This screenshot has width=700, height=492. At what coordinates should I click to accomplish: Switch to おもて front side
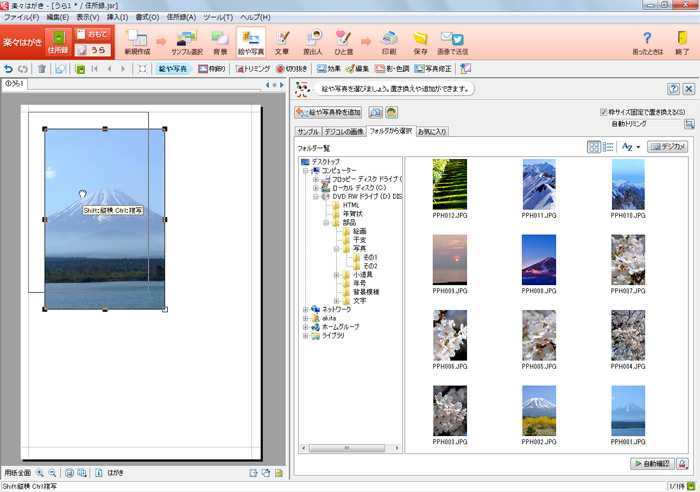pos(92,34)
